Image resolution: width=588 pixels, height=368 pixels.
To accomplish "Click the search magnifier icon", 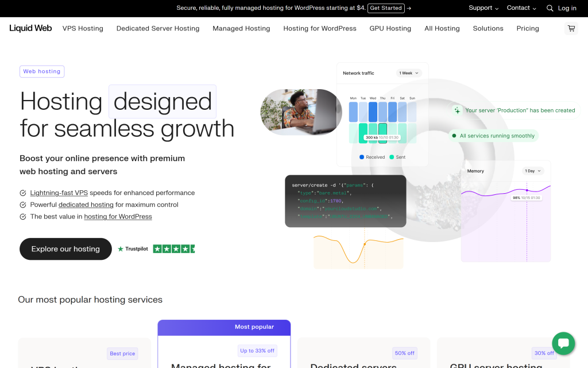I will click(x=550, y=8).
